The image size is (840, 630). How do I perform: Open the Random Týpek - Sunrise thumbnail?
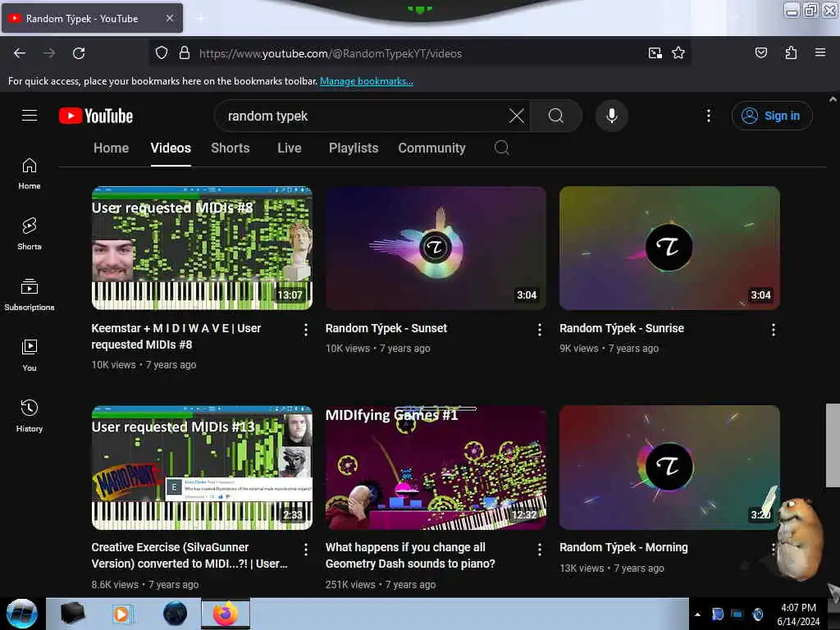click(x=669, y=248)
